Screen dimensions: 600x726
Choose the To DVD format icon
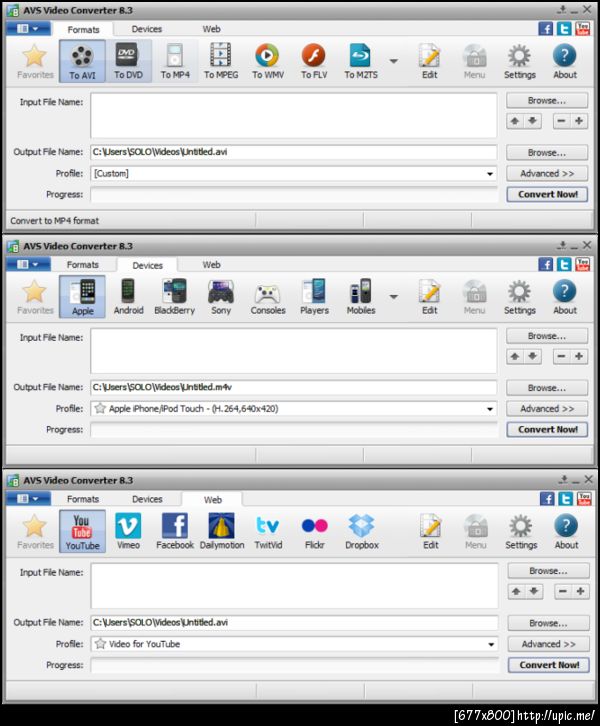point(128,61)
